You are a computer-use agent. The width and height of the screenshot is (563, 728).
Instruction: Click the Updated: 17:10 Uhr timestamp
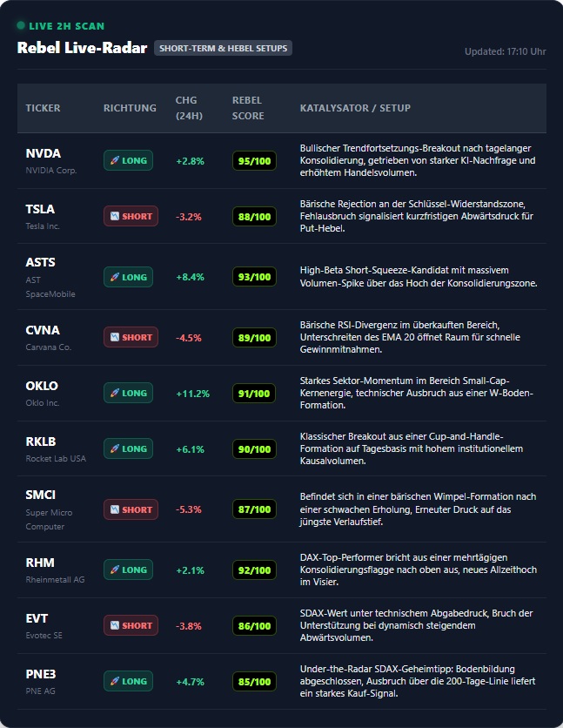505,51
